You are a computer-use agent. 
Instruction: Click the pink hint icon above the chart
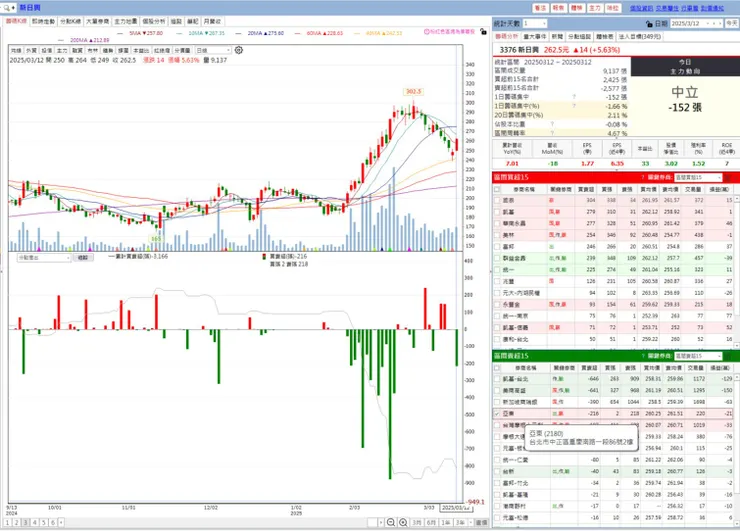tap(427, 32)
